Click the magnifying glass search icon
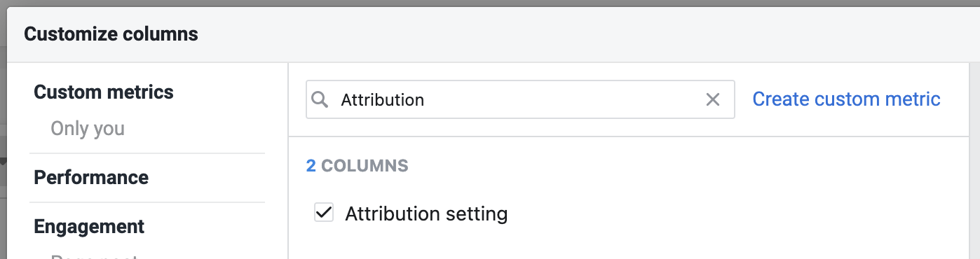Image resolution: width=980 pixels, height=259 pixels. [x=320, y=99]
